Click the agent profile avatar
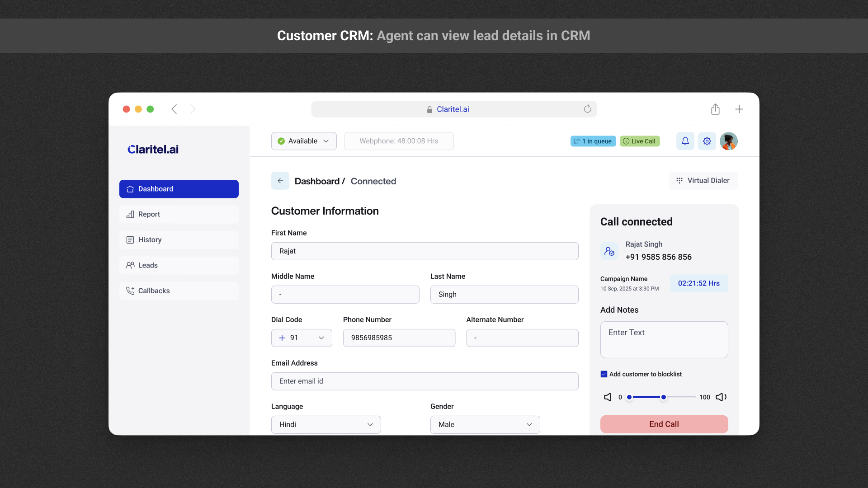This screenshot has width=868, height=488. [729, 141]
